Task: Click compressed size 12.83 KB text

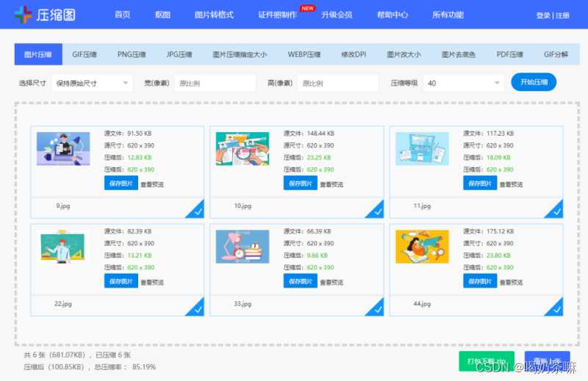Action: [x=140, y=157]
